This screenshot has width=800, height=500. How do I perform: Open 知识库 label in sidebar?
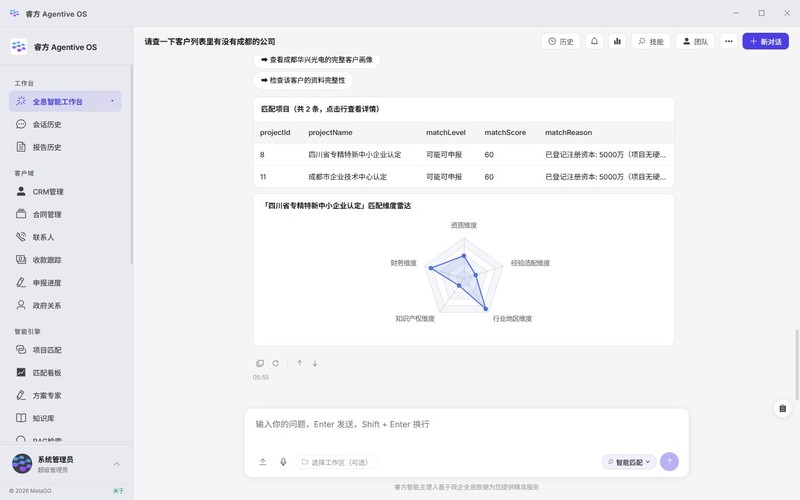(43, 418)
